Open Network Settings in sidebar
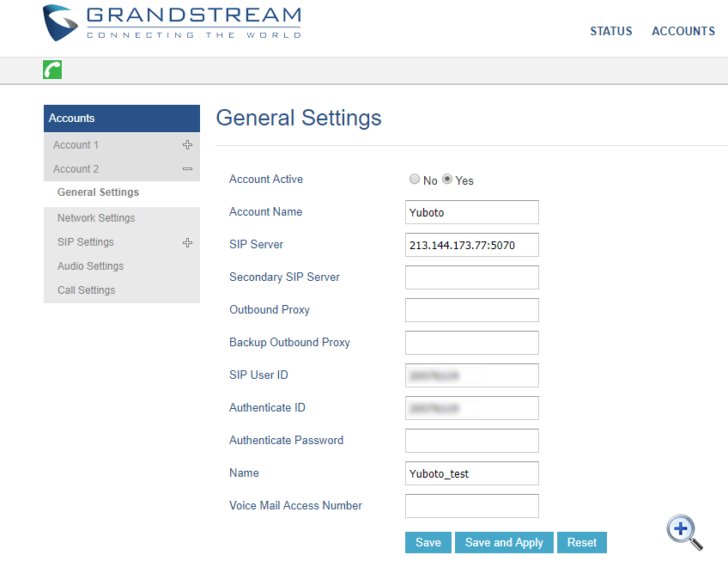 point(96,218)
